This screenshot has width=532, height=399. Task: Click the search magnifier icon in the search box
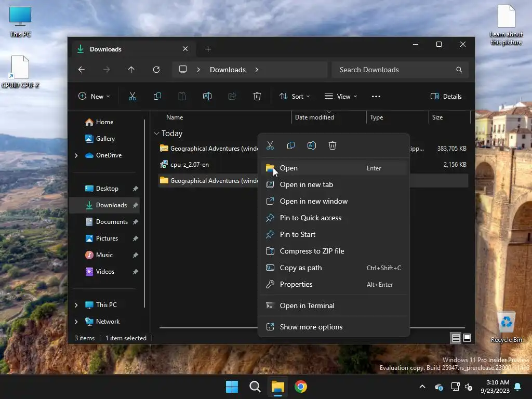459,70
